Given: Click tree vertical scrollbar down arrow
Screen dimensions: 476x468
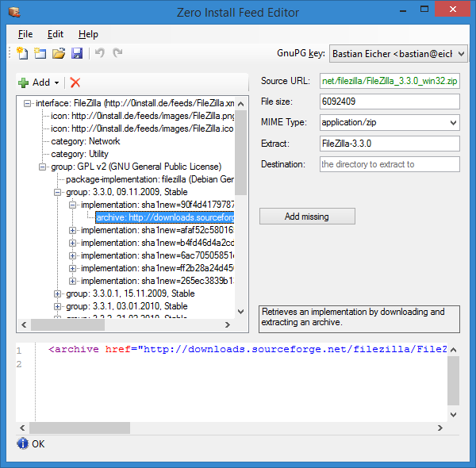Looking at the screenshot, I should tap(240, 312).
